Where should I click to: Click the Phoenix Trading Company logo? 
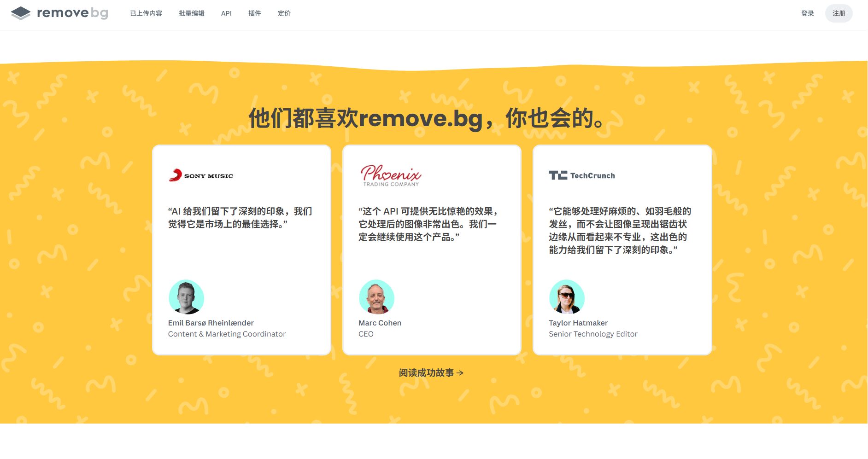click(391, 175)
